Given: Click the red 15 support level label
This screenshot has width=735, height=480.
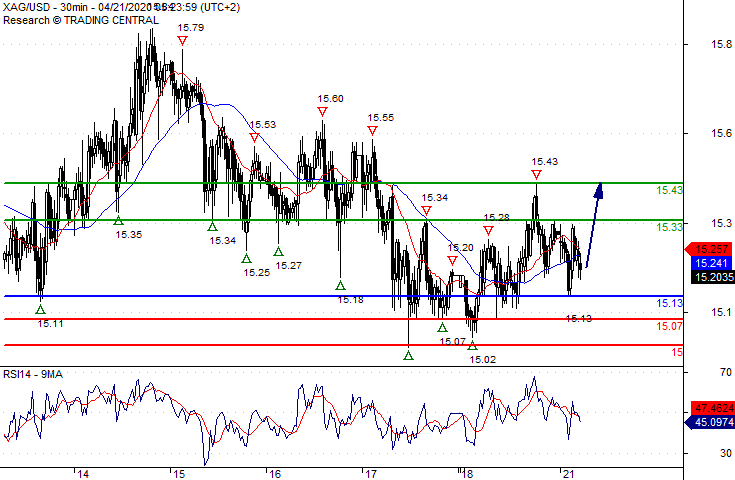Looking at the screenshot, I should coord(677,352).
